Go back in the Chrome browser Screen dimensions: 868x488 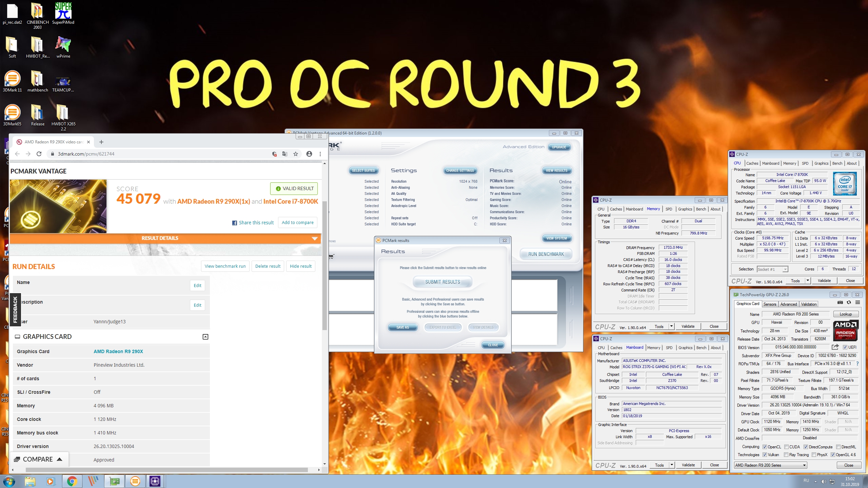pos(17,154)
